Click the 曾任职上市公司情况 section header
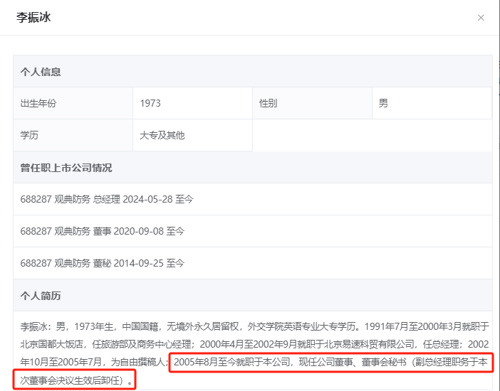This screenshot has width=500, height=391. coord(253,167)
